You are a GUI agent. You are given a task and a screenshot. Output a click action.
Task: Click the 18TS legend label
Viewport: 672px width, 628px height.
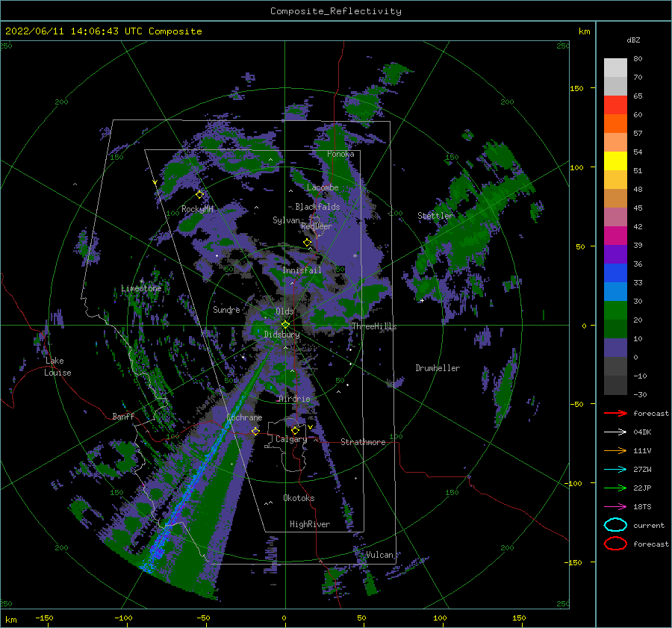click(x=642, y=507)
